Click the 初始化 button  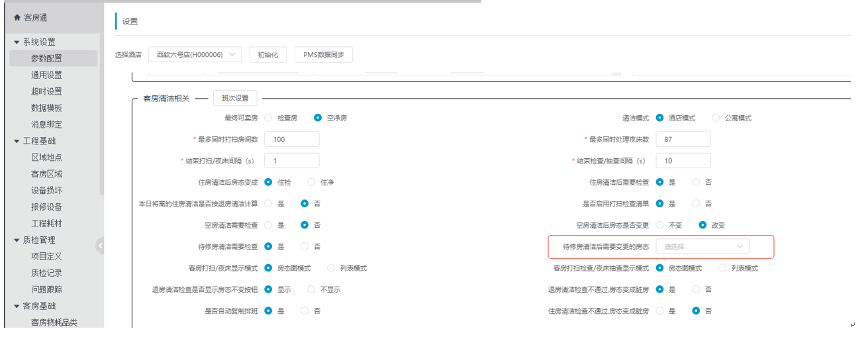click(267, 54)
